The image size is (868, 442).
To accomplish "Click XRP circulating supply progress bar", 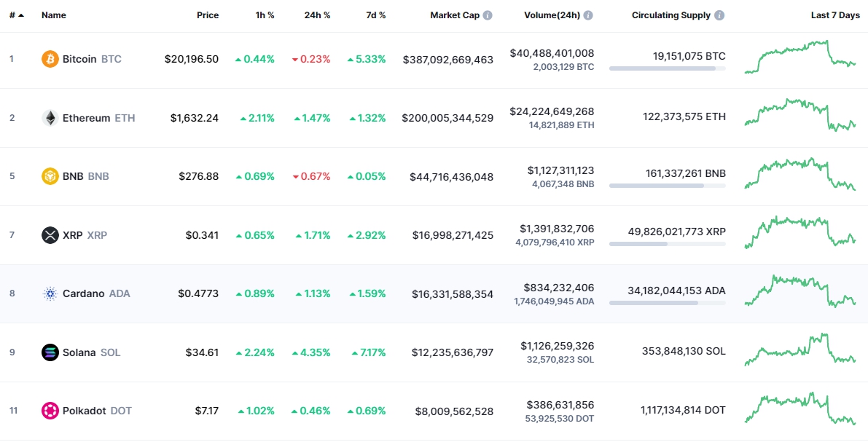I will 667,244.
